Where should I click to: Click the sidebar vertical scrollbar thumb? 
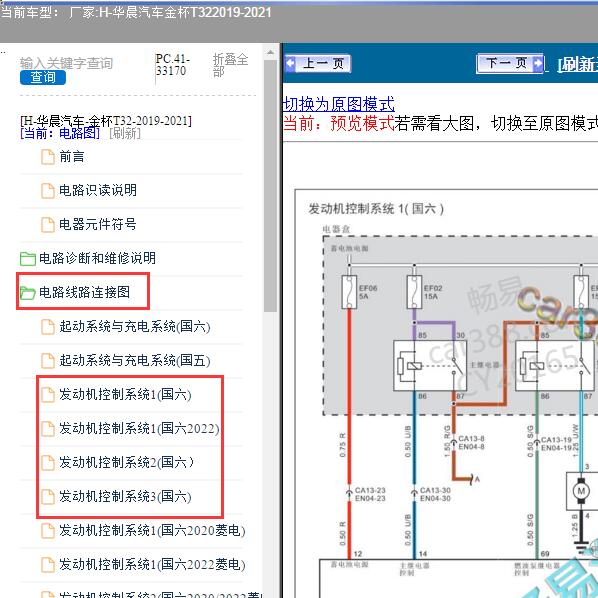[270, 186]
